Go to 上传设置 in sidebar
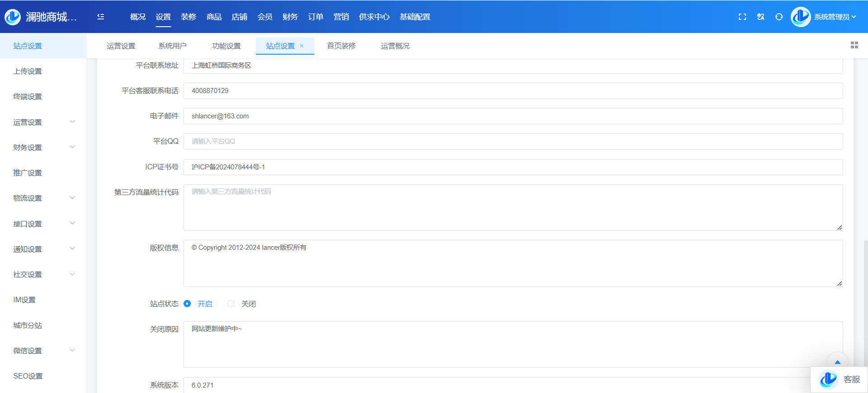 click(28, 71)
